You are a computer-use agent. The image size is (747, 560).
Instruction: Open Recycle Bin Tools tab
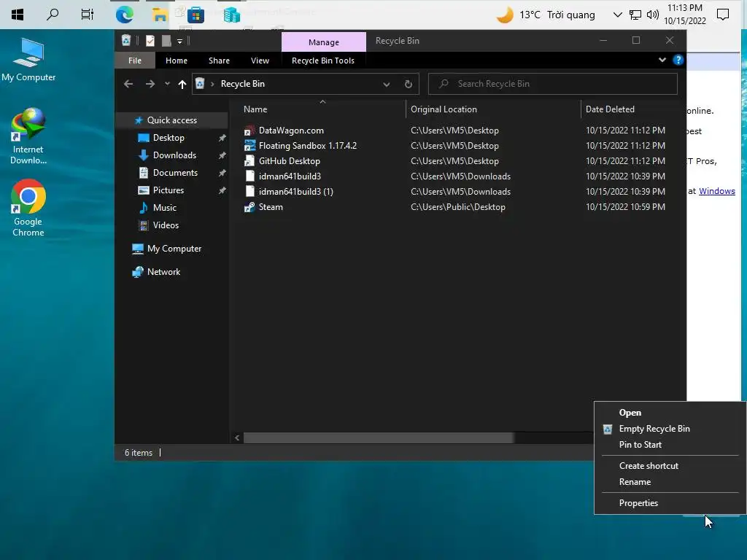pos(323,61)
